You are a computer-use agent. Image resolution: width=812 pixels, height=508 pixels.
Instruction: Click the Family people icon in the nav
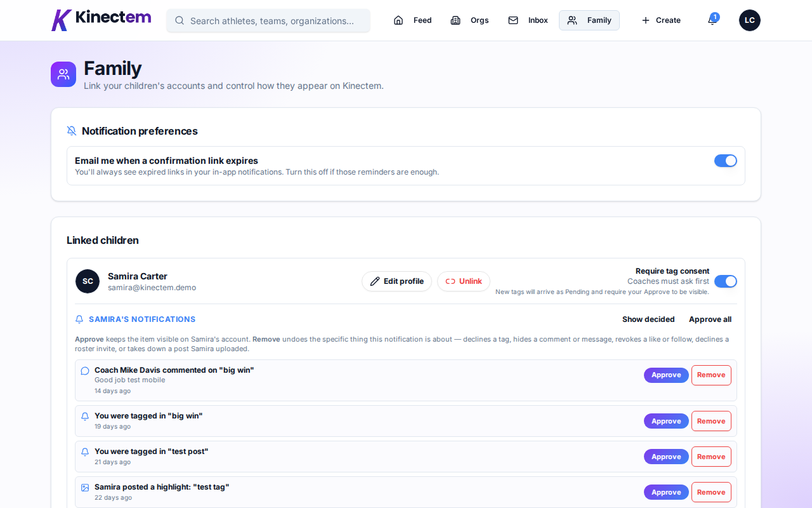click(572, 20)
